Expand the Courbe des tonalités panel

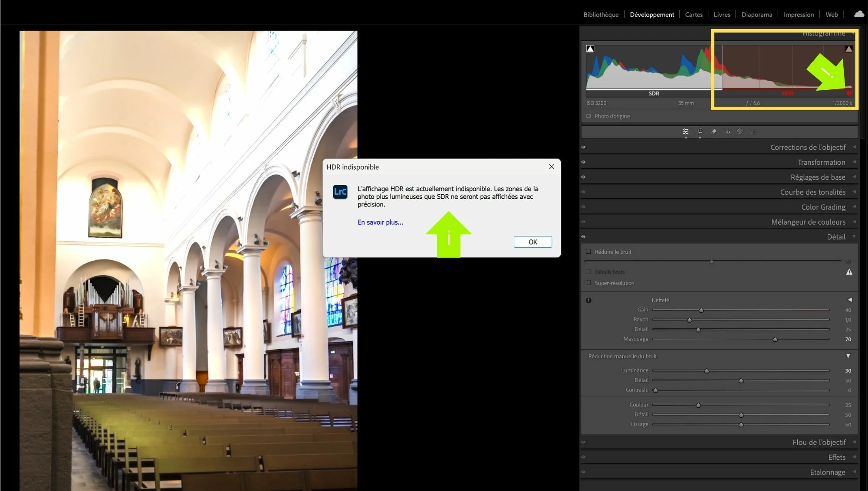812,192
